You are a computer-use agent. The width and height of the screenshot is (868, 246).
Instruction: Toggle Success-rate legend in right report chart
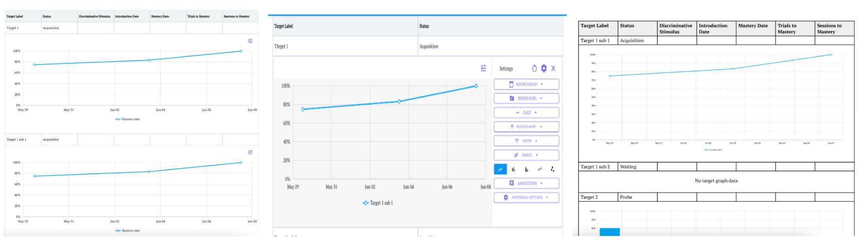click(x=713, y=150)
